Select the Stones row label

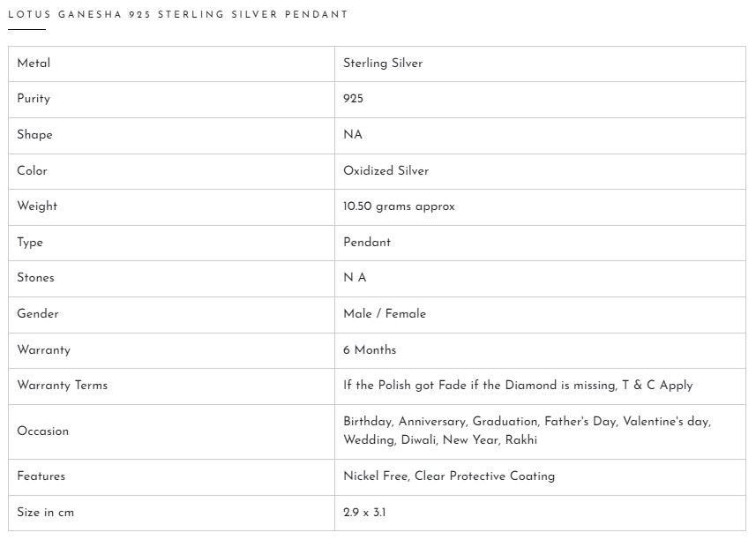click(x=35, y=277)
